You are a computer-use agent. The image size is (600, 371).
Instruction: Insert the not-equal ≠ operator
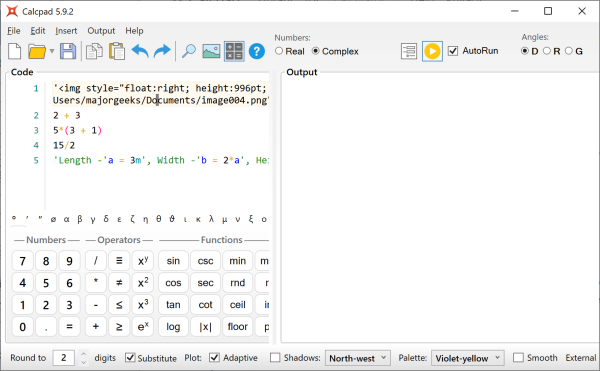pyautogui.click(x=119, y=283)
